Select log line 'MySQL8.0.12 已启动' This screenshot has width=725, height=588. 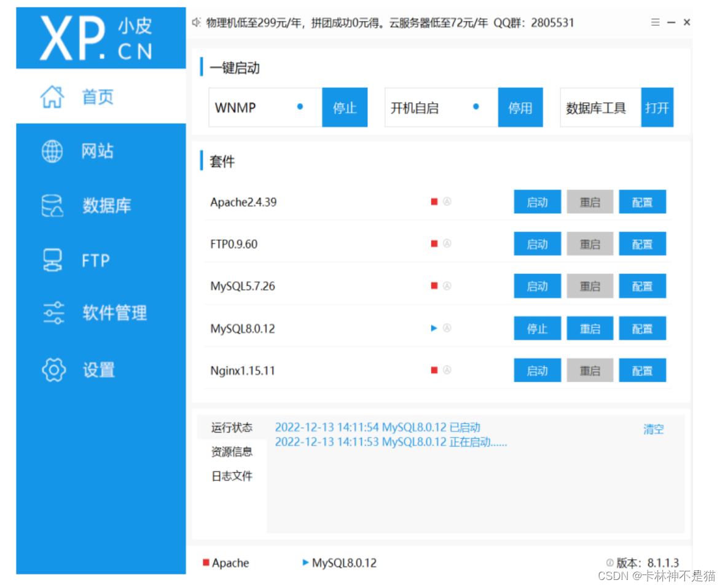[x=377, y=427]
